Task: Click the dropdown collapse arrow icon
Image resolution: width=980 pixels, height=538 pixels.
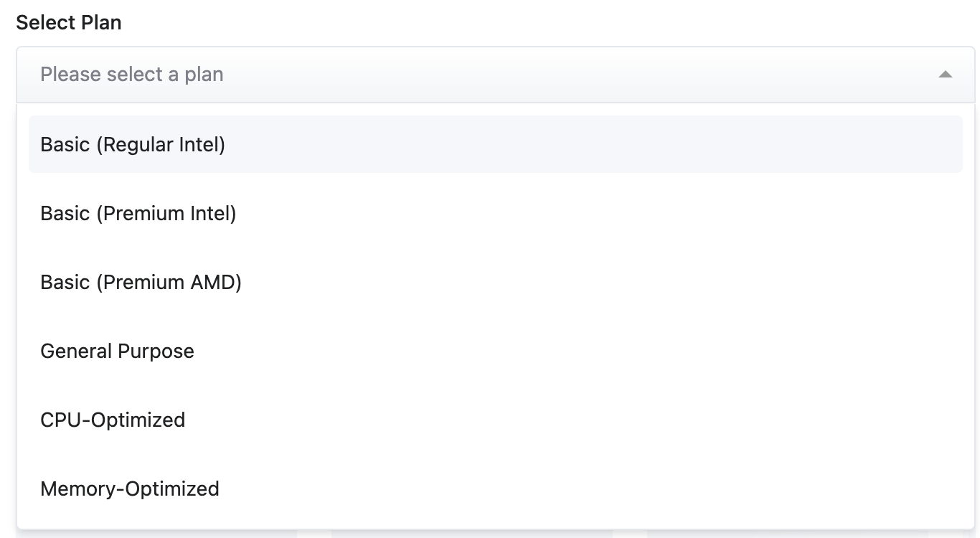Action: pos(945,75)
